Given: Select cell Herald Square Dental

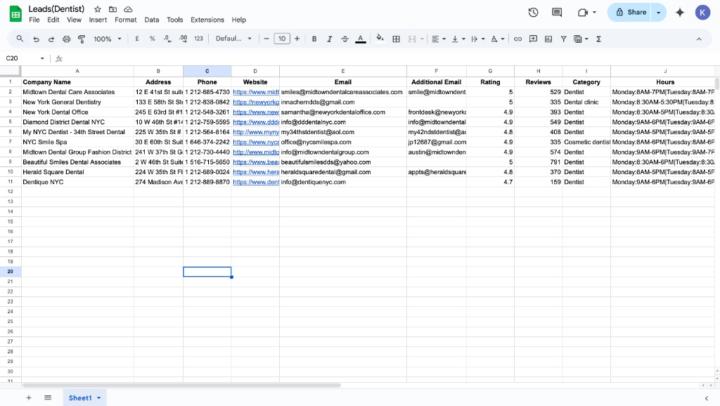Looking at the screenshot, I should (77, 172).
